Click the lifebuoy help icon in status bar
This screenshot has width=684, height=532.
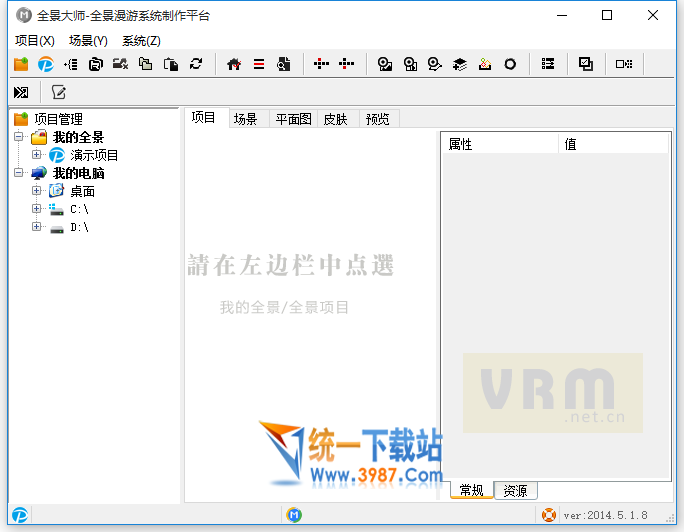[x=549, y=515]
